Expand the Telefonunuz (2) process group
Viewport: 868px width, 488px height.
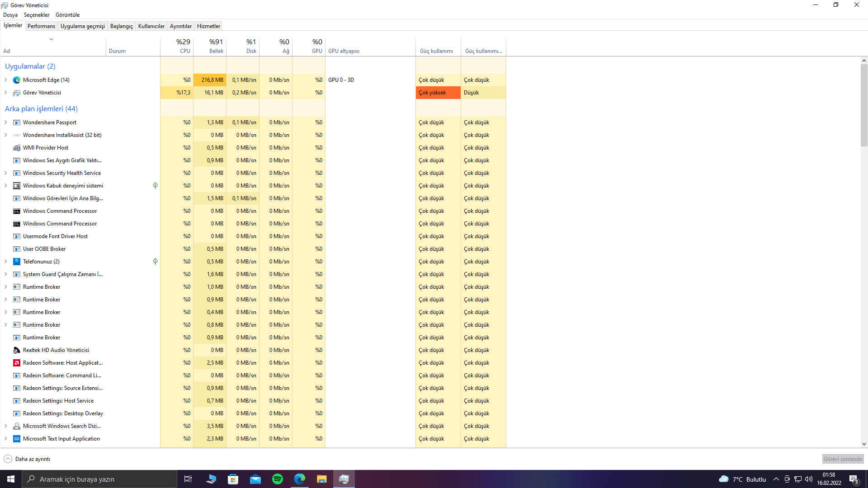[x=6, y=262]
